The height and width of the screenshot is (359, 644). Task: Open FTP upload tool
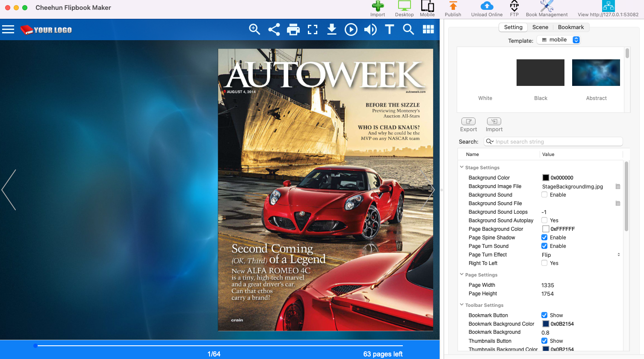[x=514, y=9]
